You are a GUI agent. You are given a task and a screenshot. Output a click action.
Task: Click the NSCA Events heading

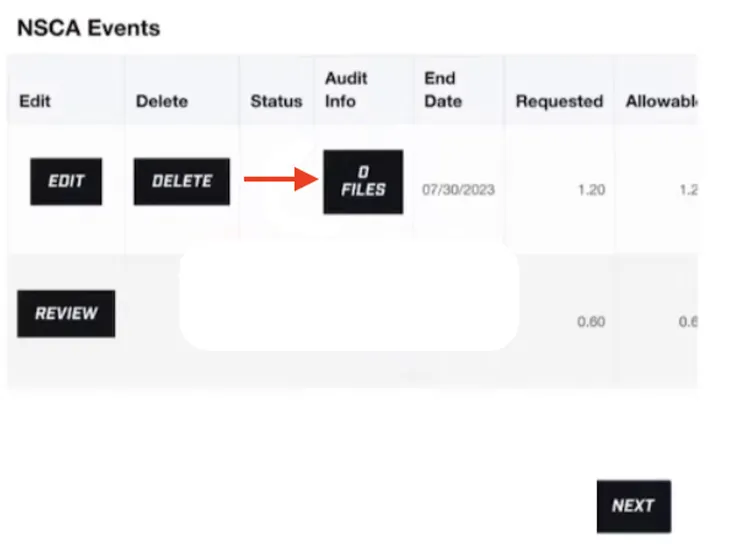(88, 27)
